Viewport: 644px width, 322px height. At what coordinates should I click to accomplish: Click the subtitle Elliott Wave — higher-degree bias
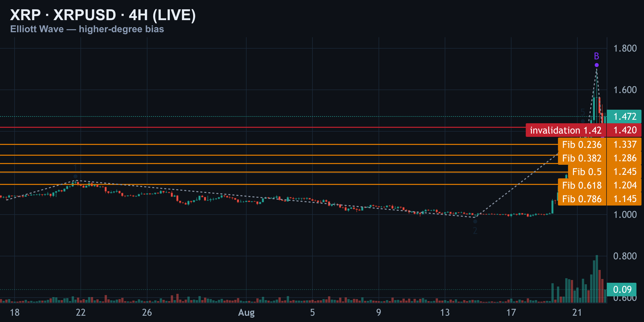pos(87,29)
